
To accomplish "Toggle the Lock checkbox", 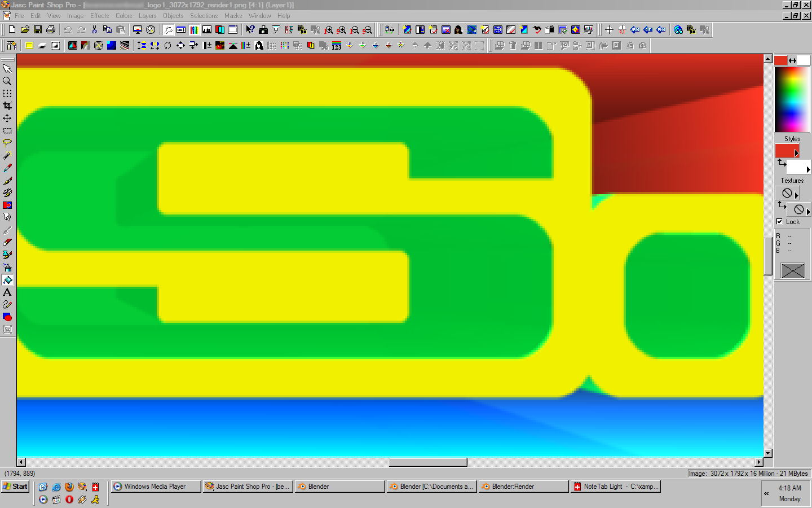I will click(x=779, y=222).
